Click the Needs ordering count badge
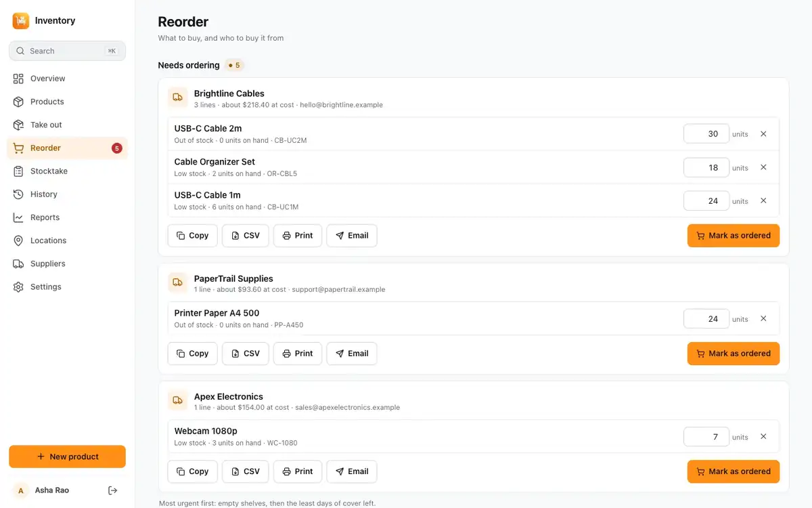The image size is (812, 508). [234, 66]
